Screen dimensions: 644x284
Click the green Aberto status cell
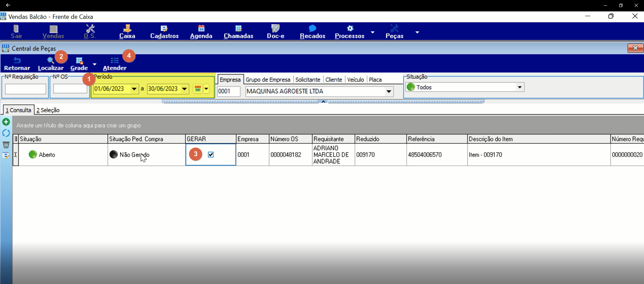[63, 155]
